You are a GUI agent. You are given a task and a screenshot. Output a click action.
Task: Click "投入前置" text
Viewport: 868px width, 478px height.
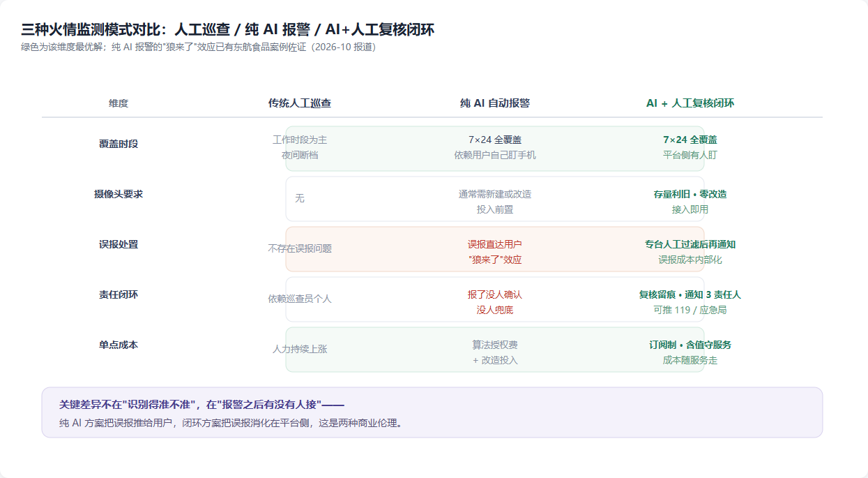click(495, 209)
